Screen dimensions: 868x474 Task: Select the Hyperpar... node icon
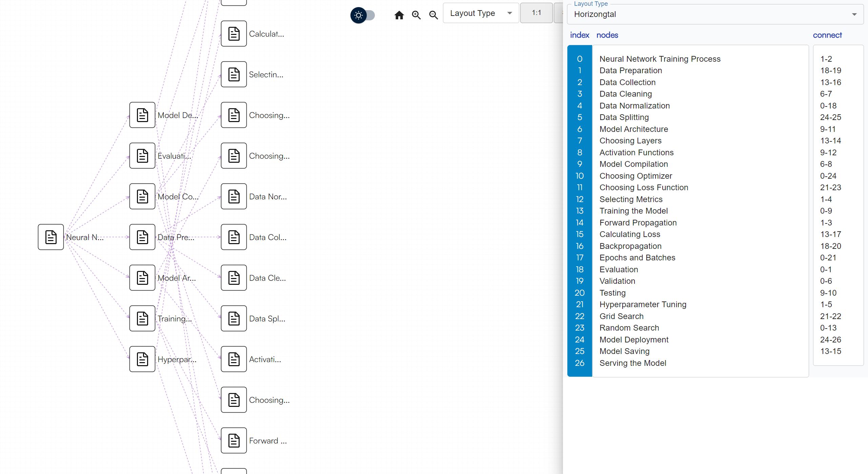142,359
